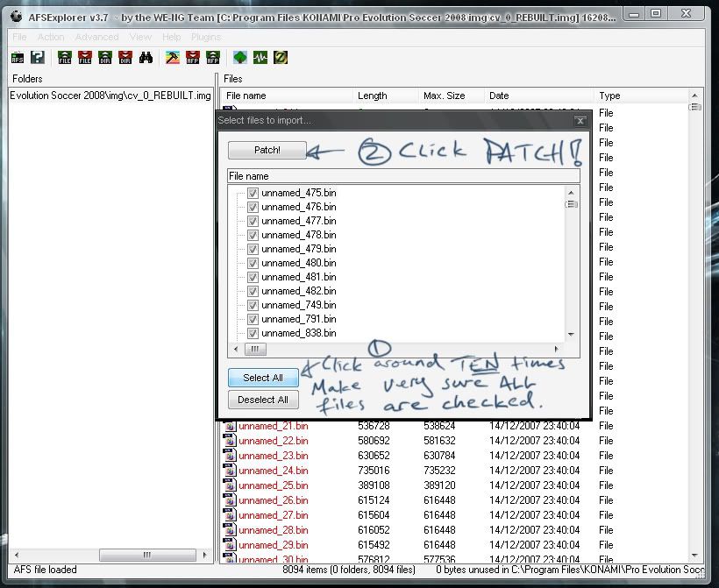Click the Select All button
This screenshot has width=719, height=588.
click(263, 378)
